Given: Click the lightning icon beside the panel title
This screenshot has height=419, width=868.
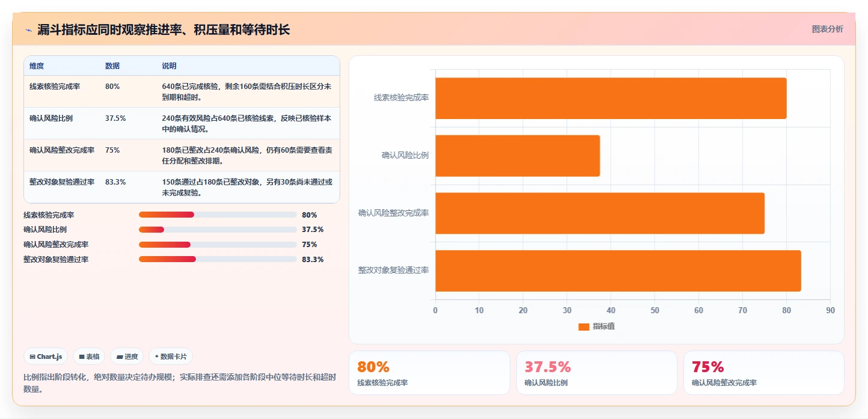Looking at the screenshot, I should pyautogui.click(x=29, y=29).
